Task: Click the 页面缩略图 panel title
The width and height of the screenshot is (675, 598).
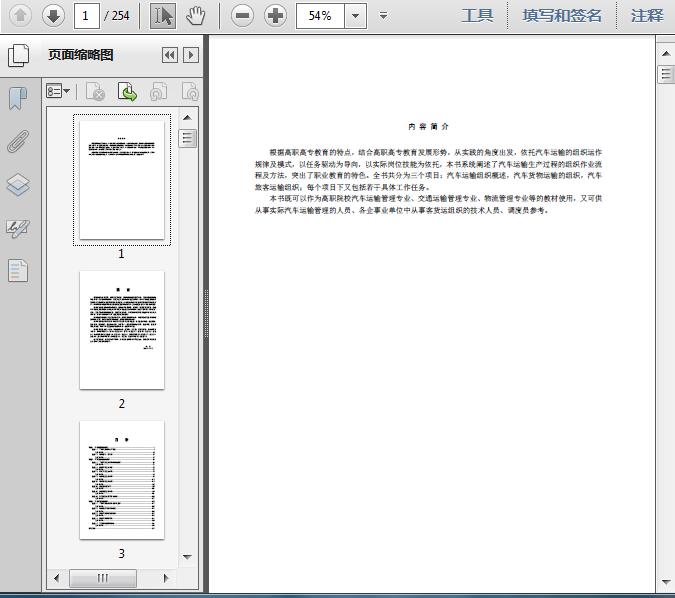Action: (x=81, y=55)
